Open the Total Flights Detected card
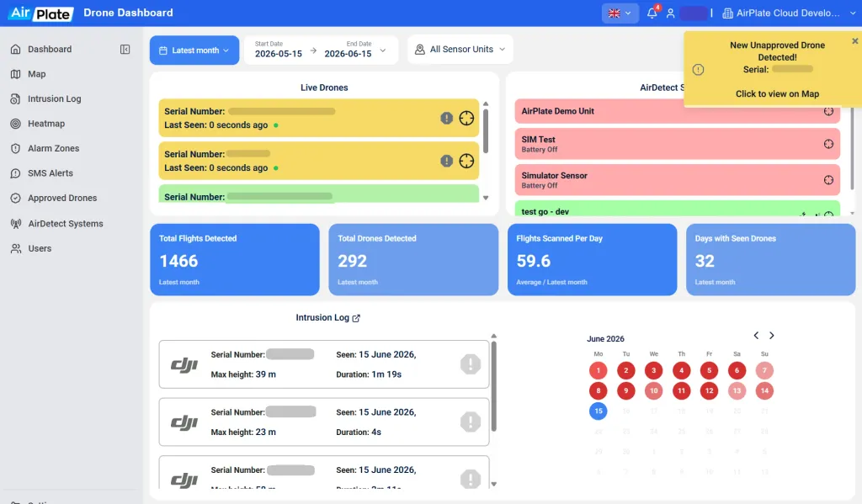Screen dimensions: 862x504 coord(235,259)
